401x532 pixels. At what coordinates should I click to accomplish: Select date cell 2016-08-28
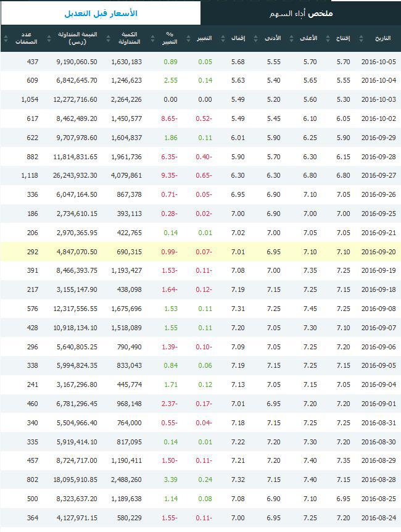[379, 480]
